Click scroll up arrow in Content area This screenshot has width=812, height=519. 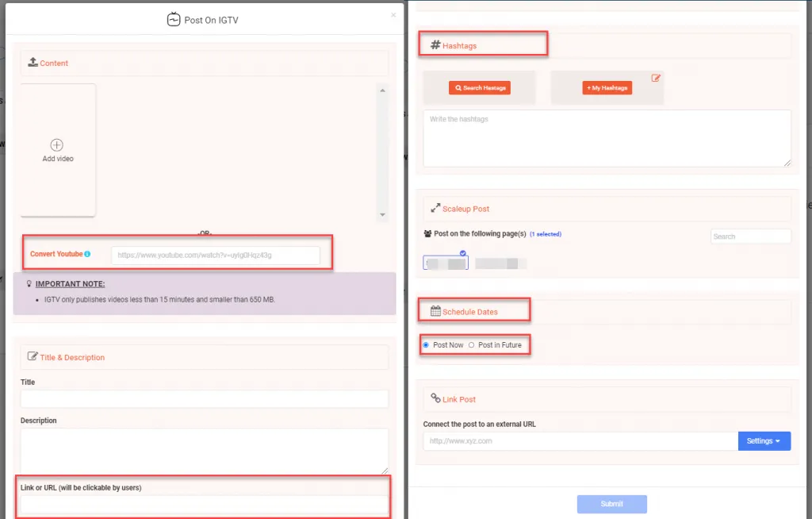[382, 91]
